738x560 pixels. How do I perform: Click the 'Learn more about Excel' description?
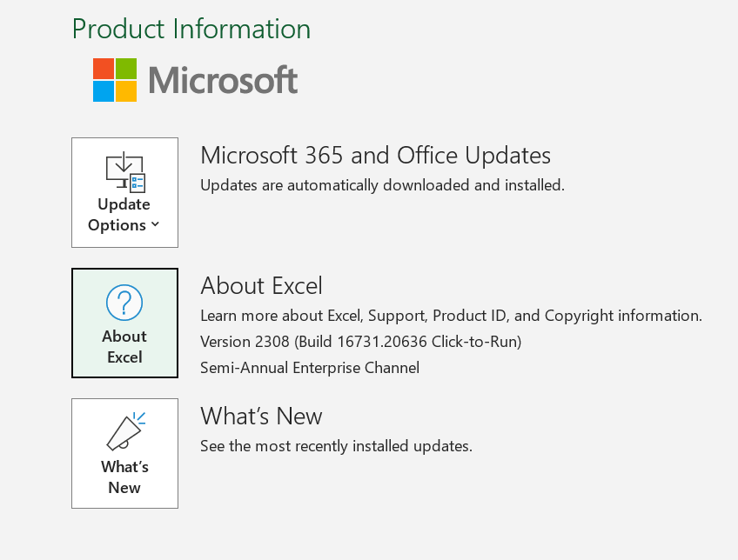coord(451,316)
